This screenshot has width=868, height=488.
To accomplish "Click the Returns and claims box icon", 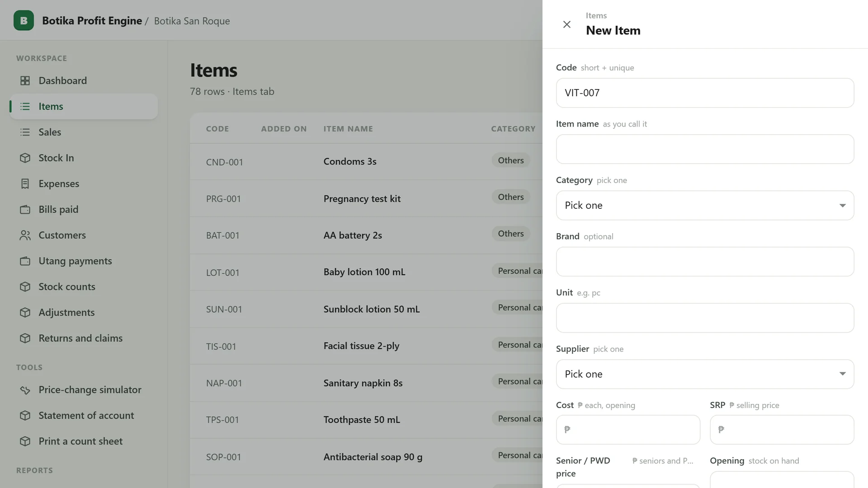I will [x=25, y=338].
